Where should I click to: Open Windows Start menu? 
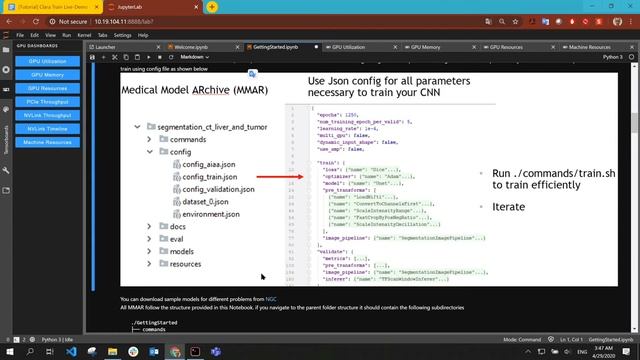click(x=9, y=351)
